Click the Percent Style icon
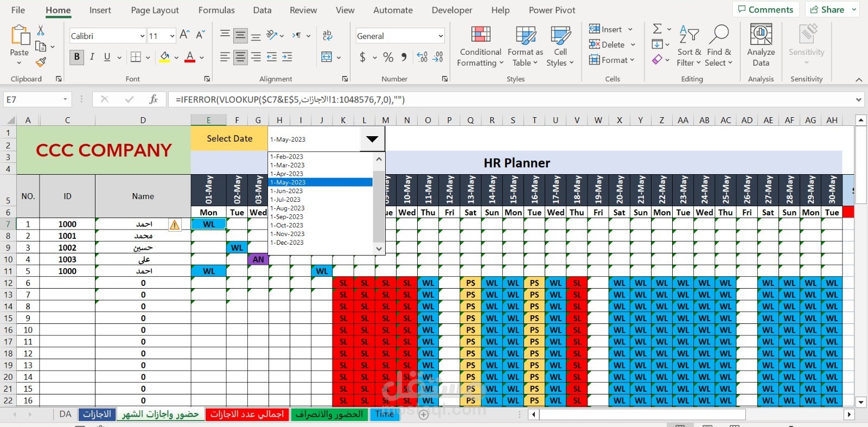The width and height of the screenshot is (868, 427). pos(388,57)
